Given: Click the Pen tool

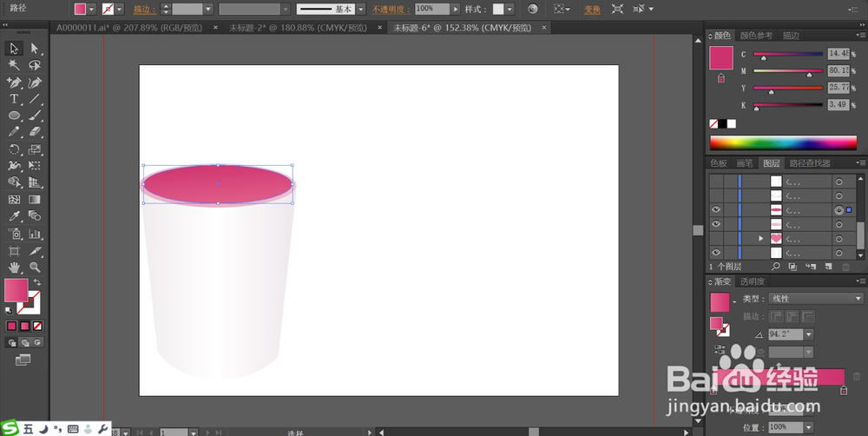Looking at the screenshot, I should pyautogui.click(x=15, y=83).
